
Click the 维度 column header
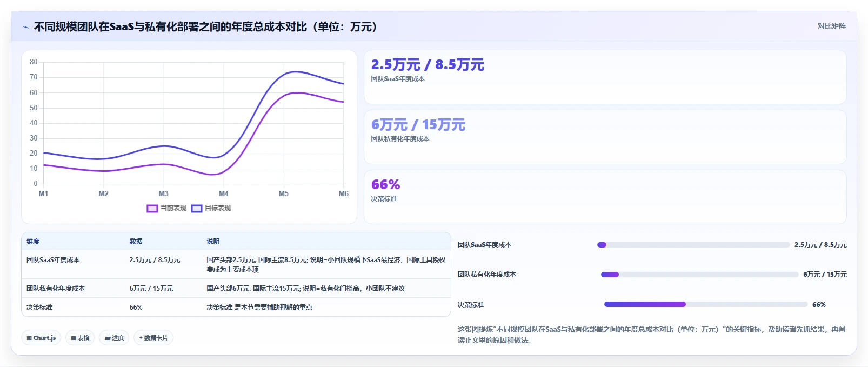coord(33,242)
